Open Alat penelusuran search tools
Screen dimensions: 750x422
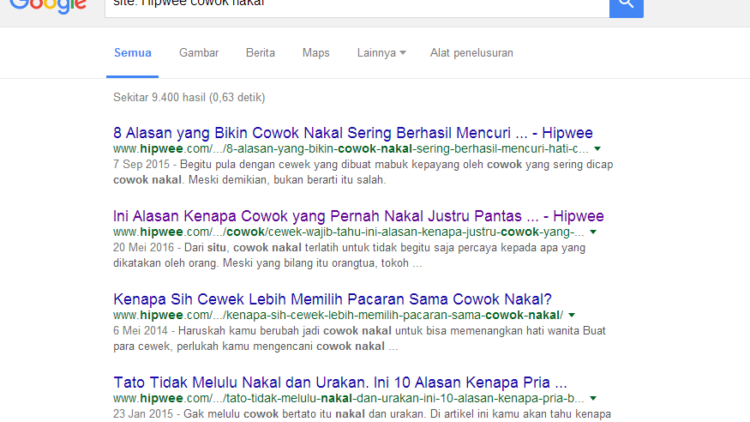tap(472, 53)
